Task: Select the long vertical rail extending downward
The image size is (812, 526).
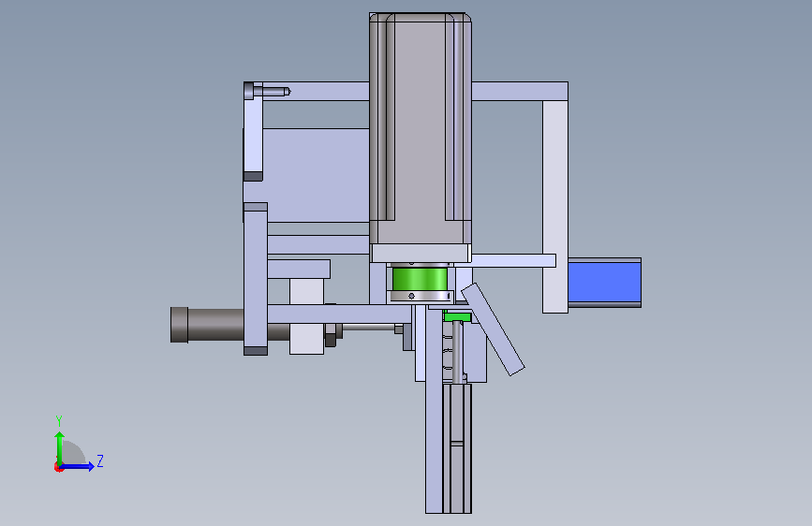Action: 434,409
